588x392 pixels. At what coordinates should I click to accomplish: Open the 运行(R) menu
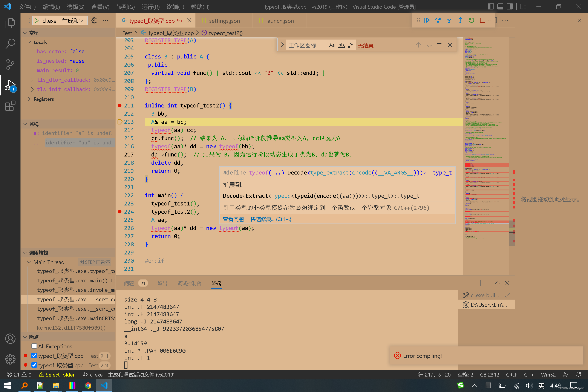tap(150, 7)
